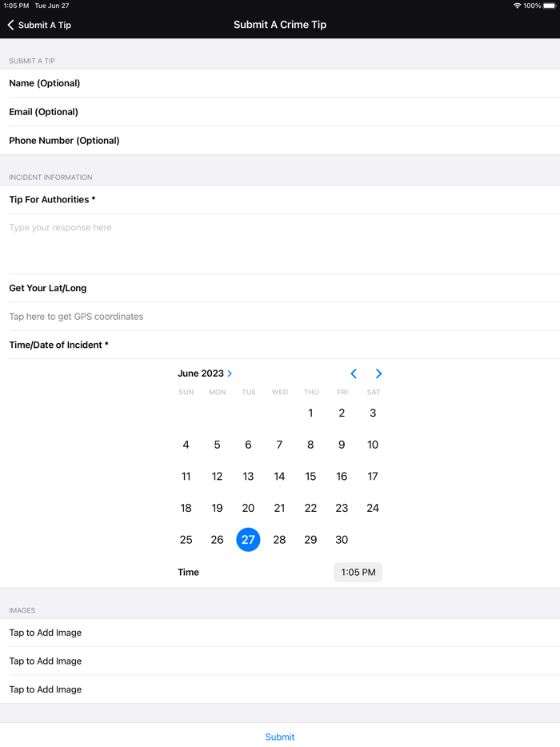Go back to Submit A Tip
560x747 pixels.
coord(39,25)
